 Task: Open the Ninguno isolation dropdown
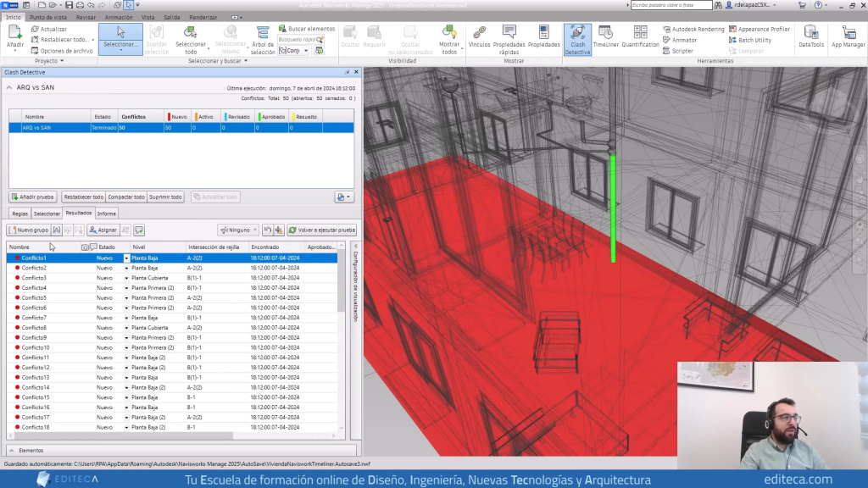tap(239, 230)
